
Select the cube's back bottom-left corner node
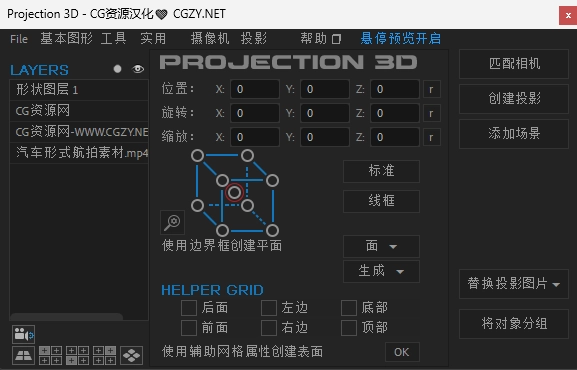tap(198, 205)
